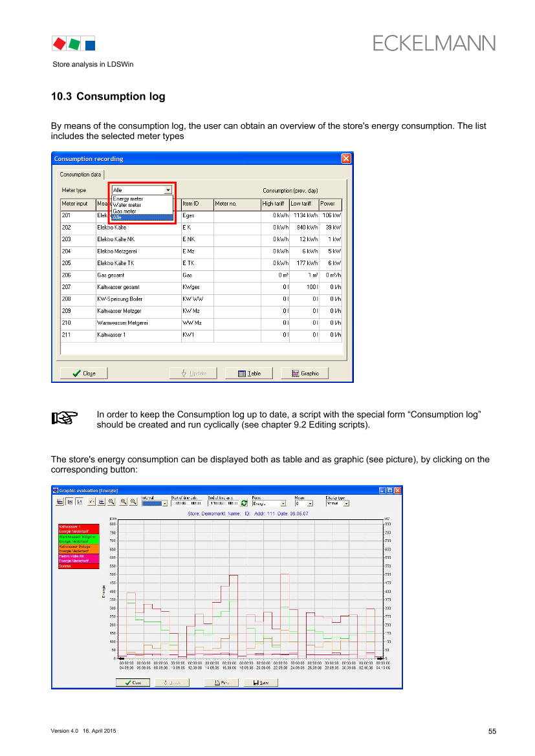Click the third chart toolbar icon
The width and height of the screenshot is (535, 756).
pos(79,502)
